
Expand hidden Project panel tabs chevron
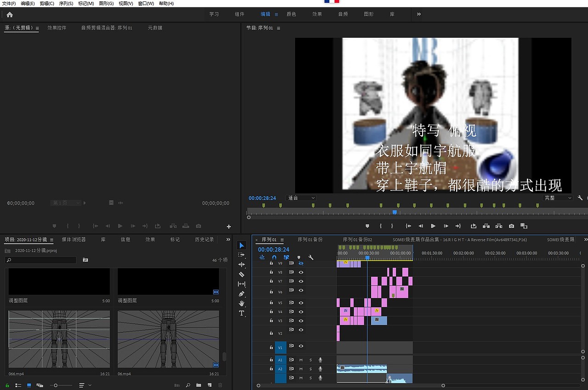coord(228,240)
